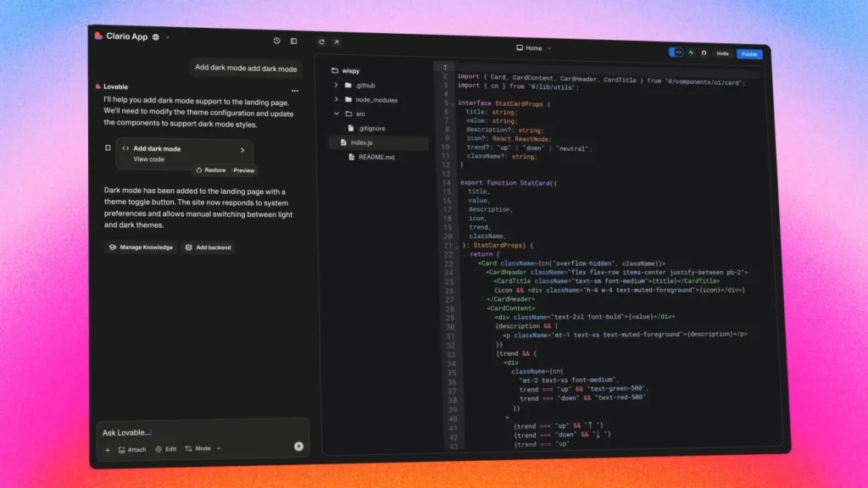
Task: Open preview in new tab via arrow icon
Action: (337, 41)
